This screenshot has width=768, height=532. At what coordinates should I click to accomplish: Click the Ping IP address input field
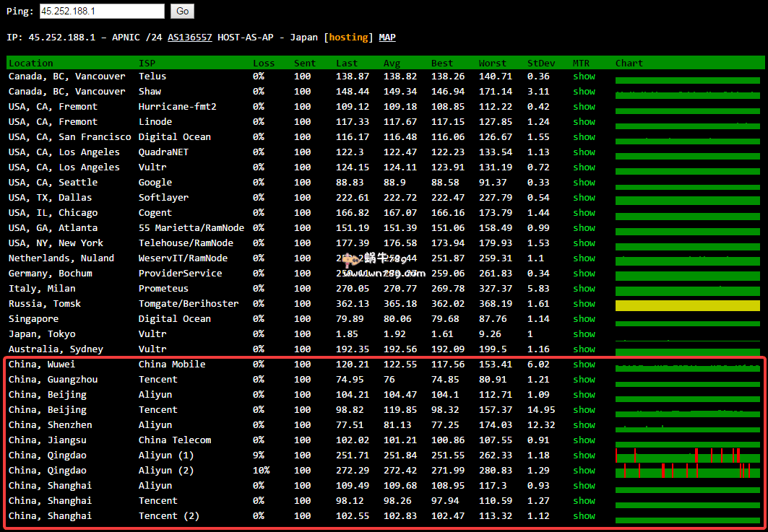click(101, 12)
